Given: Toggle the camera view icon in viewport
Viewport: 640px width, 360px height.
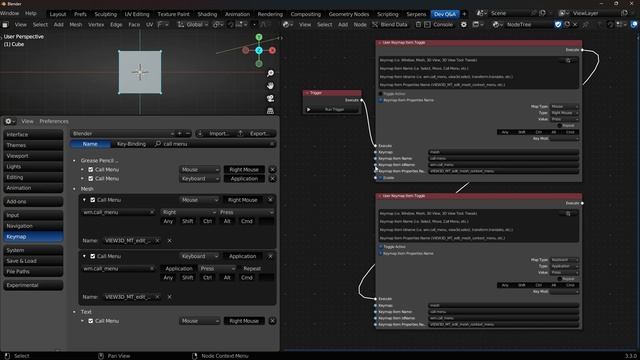Looking at the screenshot, I should [x=270, y=98].
